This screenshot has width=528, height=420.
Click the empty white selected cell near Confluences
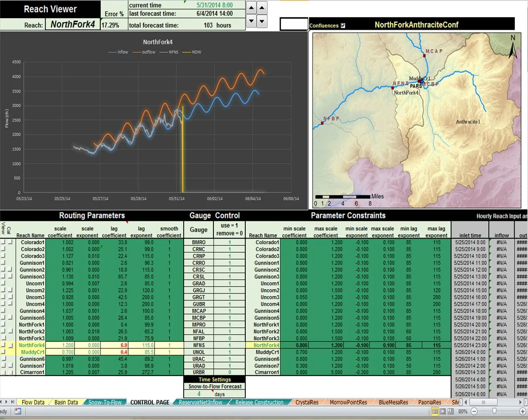click(294, 24)
